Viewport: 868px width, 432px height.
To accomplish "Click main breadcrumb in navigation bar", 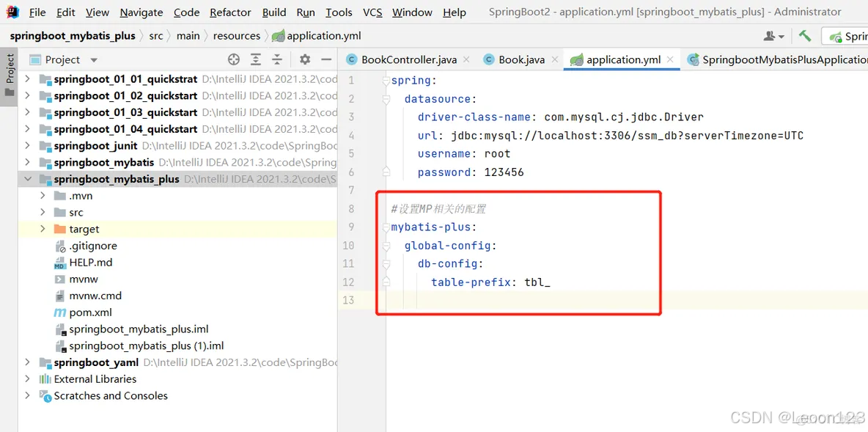I will point(188,36).
